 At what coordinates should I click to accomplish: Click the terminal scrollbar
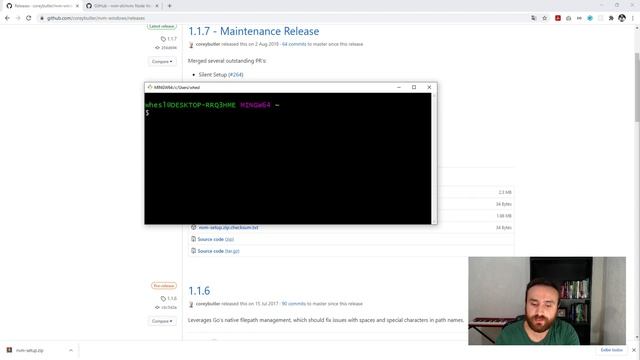[434, 158]
